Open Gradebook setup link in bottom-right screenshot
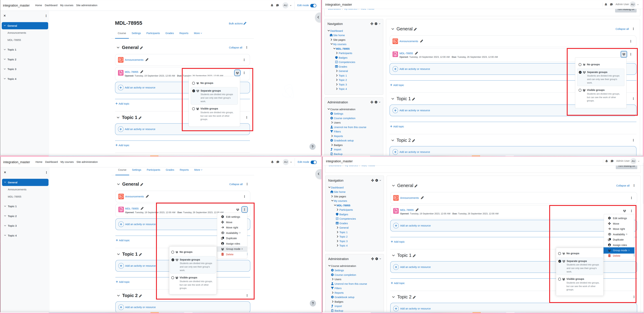 (x=344, y=297)
